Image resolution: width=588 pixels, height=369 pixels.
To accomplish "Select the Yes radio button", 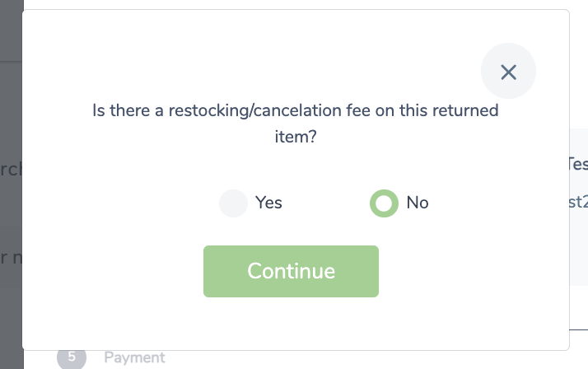I will [x=233, y=203].
